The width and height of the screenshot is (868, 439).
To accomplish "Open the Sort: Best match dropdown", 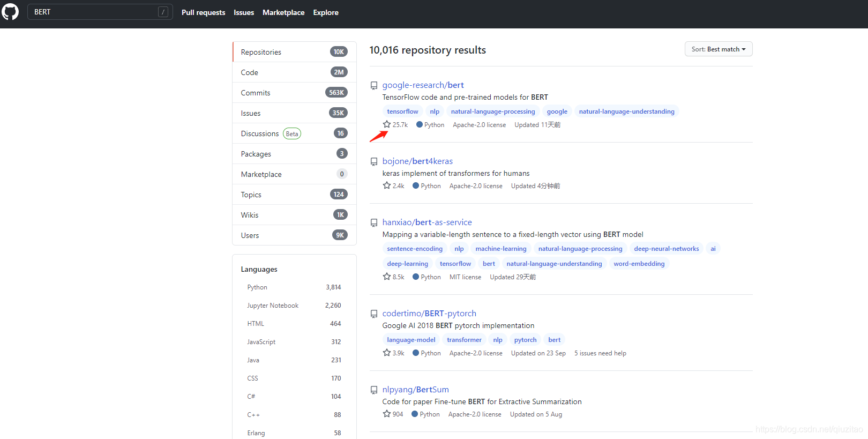I will point(719,49).
